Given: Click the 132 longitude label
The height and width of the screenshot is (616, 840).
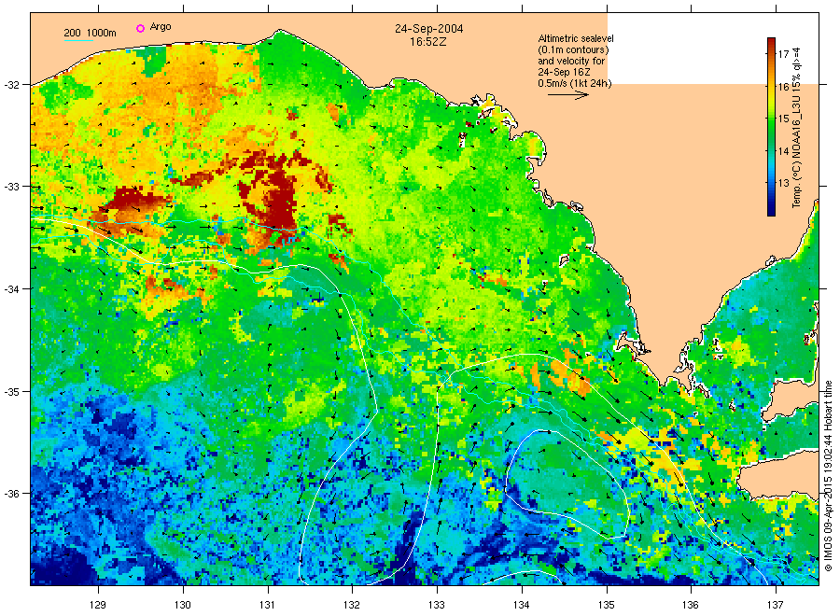Looking at the screenshot, I should coord(352,605).
